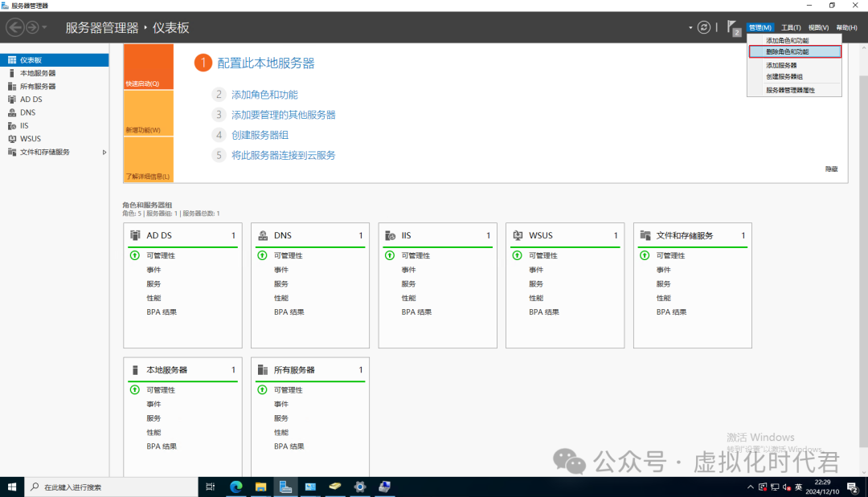868x497 pixels.
Task: Open the dropdown arrow beside the refresh button
Action: [689, 26]
